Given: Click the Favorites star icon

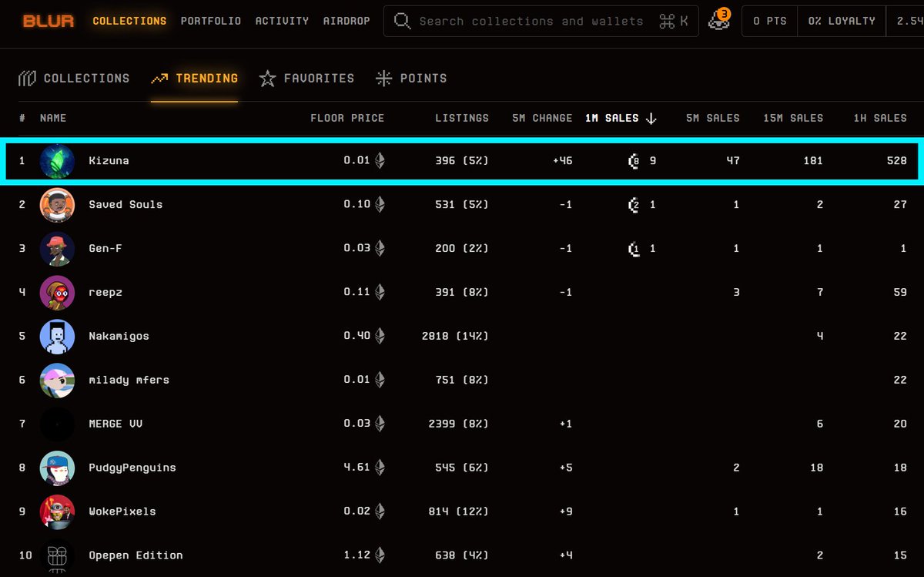Looking at the screenshot, I should click(267, 78).
